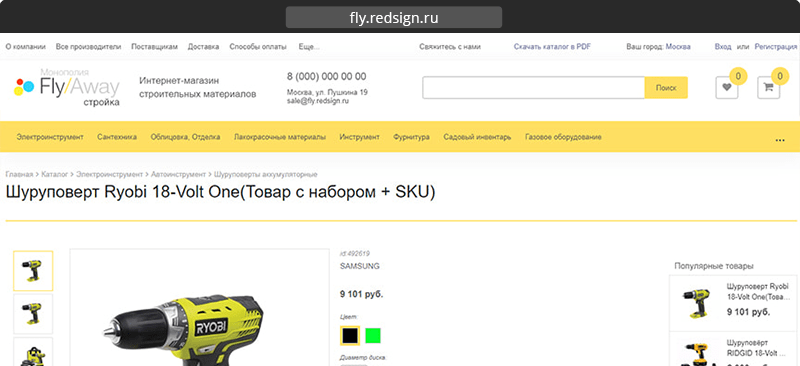The height and width of the screenshot is (366, 800).
Task: Click the Поиск search button
Action: 666,87
